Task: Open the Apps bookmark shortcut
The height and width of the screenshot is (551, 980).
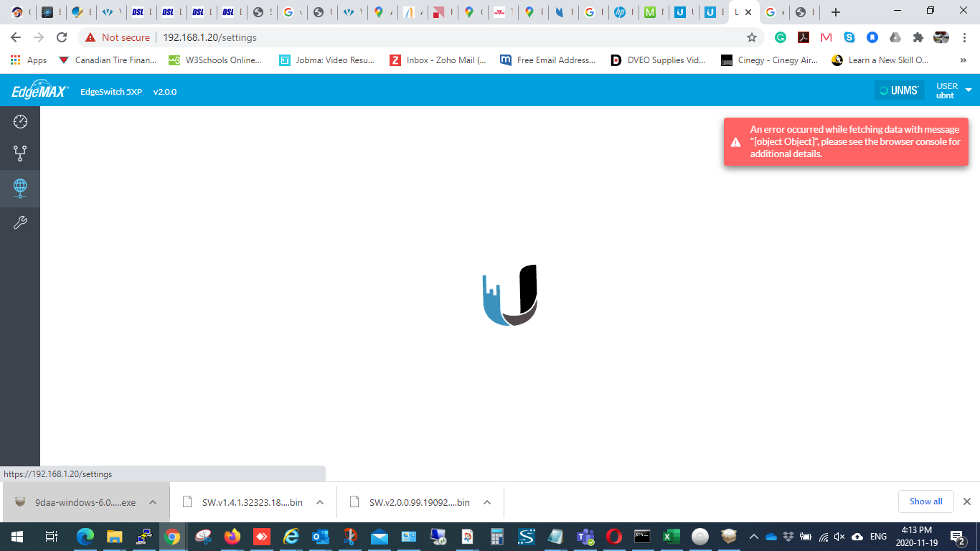Action: 29,60
